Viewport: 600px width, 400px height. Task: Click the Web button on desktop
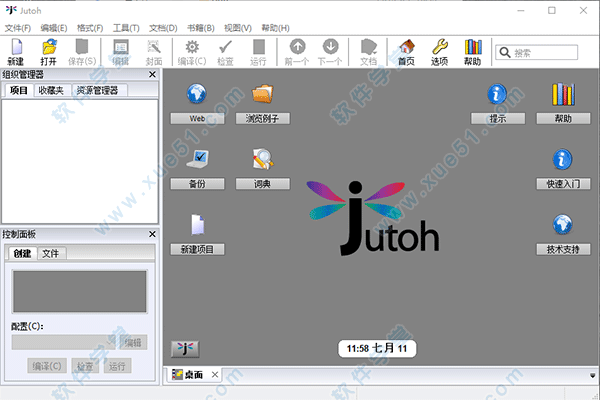point(197,119)
